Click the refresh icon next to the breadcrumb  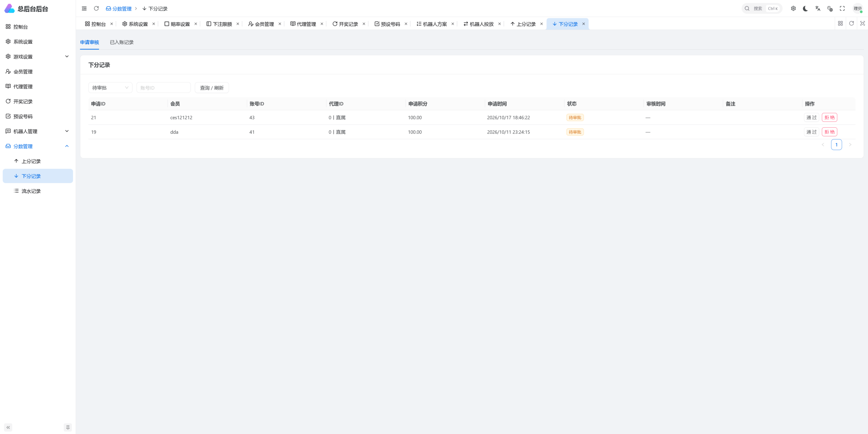(96, 8)
